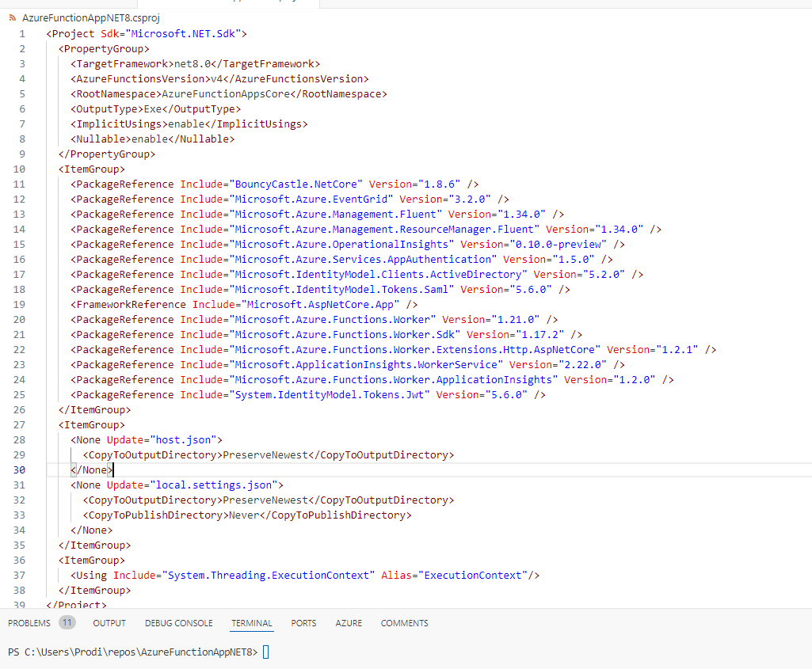Click the BouncyCastle.NetCore package reference
The height and width of the screenshot is (669, 812).
(289, 183)
